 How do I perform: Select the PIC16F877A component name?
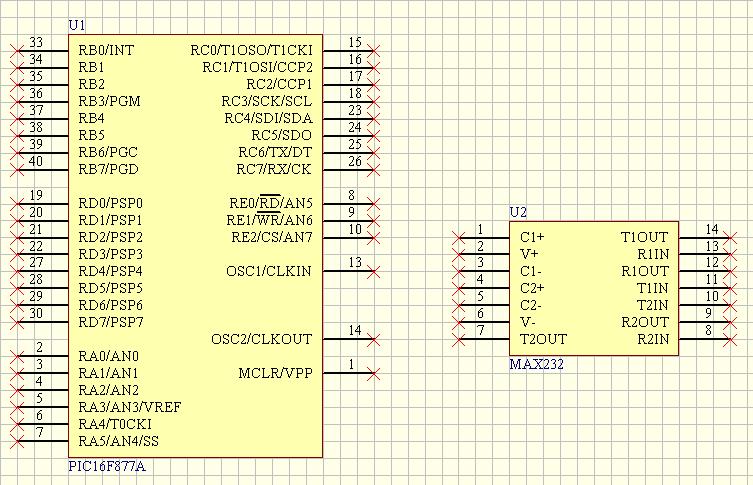(x=107, y=466)
